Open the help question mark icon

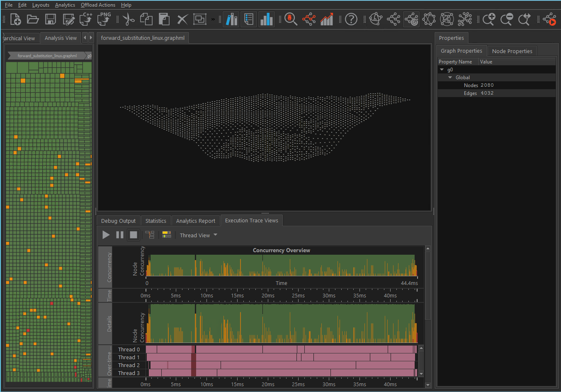point(351,19)
